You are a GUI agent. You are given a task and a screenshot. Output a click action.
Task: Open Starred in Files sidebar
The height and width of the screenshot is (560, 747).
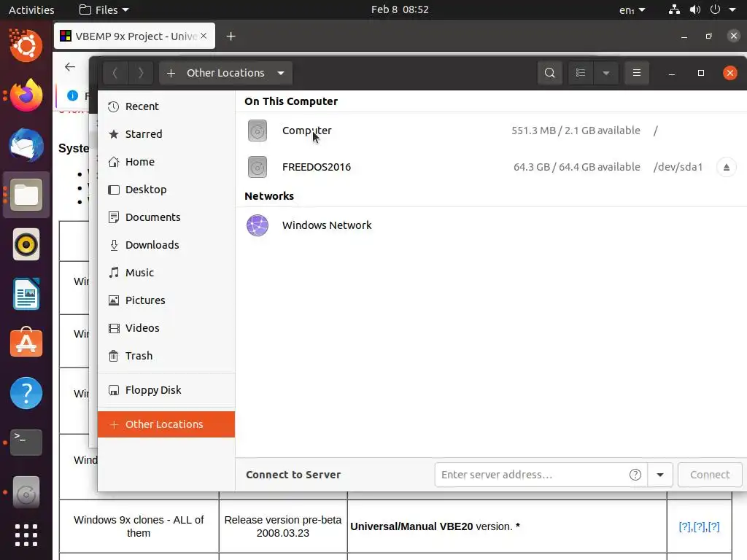[x=166, y=134]
